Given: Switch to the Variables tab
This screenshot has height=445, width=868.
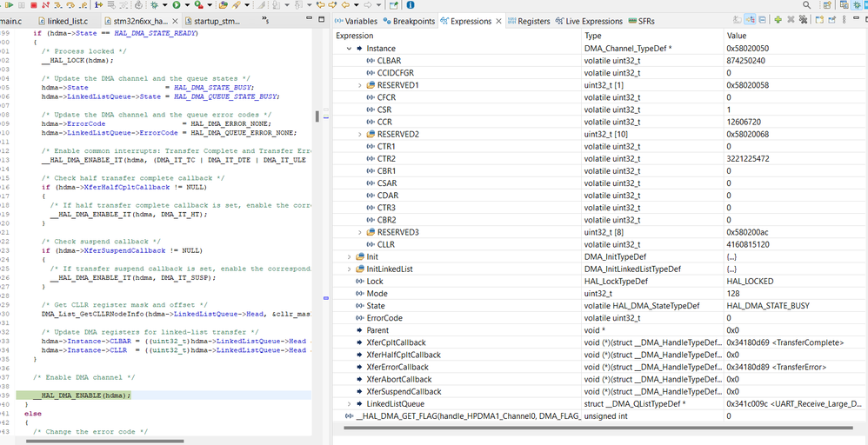Looking at the screenshot, I should (x=356, y=21).
